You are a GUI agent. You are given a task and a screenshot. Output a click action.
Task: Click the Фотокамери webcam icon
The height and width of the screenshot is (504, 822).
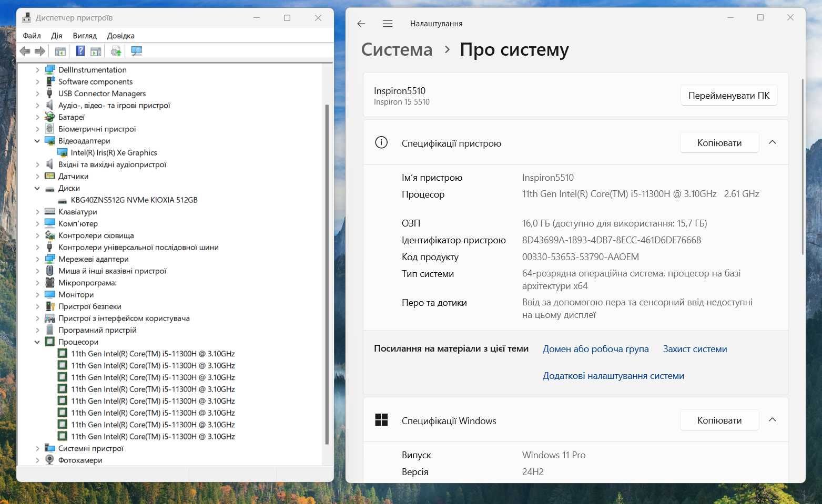[50, 460]
